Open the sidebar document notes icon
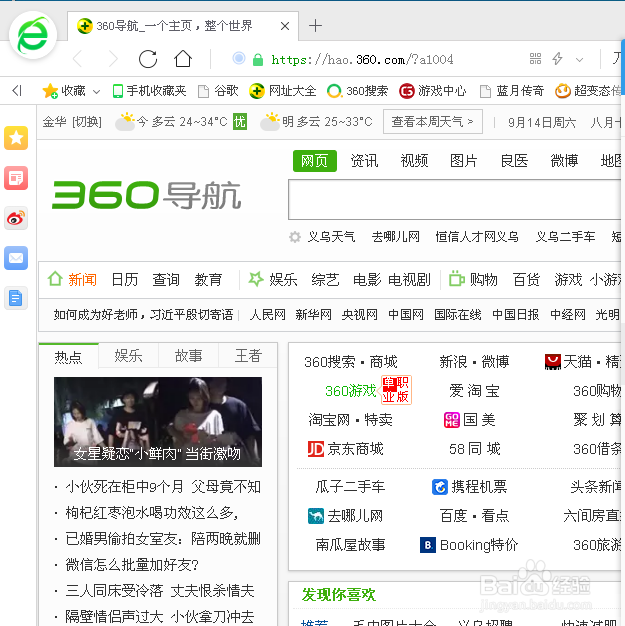The height and width of the screenshot is (626, 625). [x=16, y=298]
